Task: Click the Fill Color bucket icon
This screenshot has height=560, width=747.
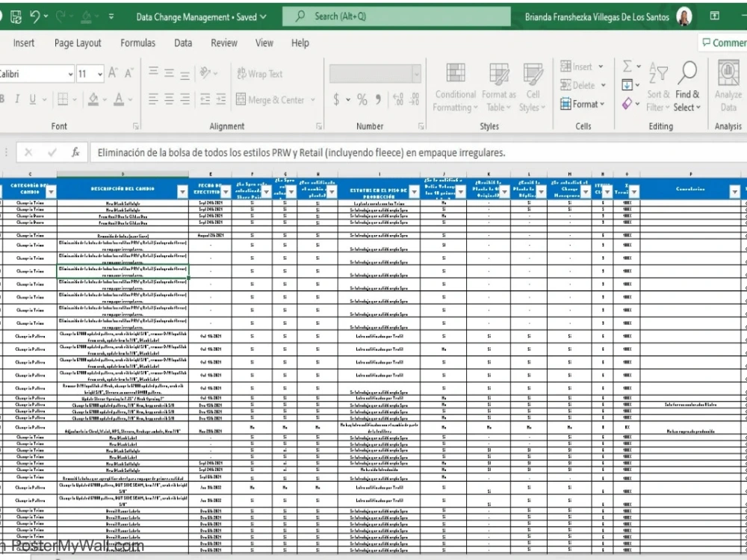Action: point(93,99)
